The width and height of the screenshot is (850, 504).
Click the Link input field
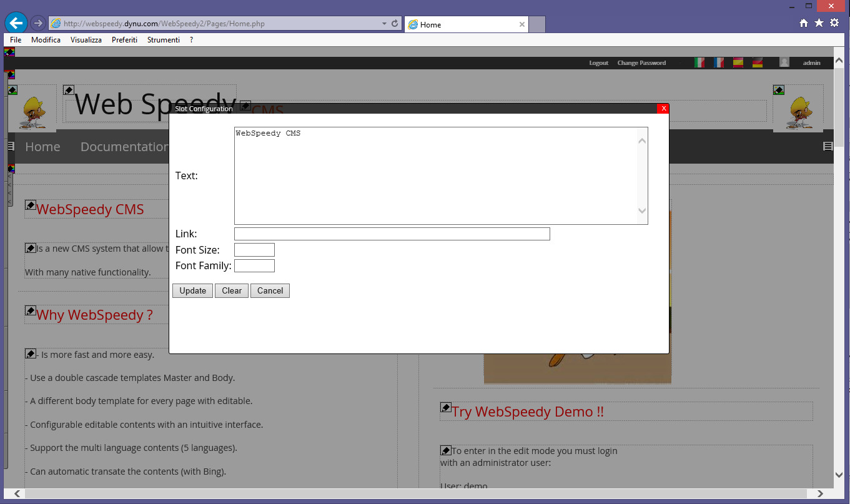point(392,234)
